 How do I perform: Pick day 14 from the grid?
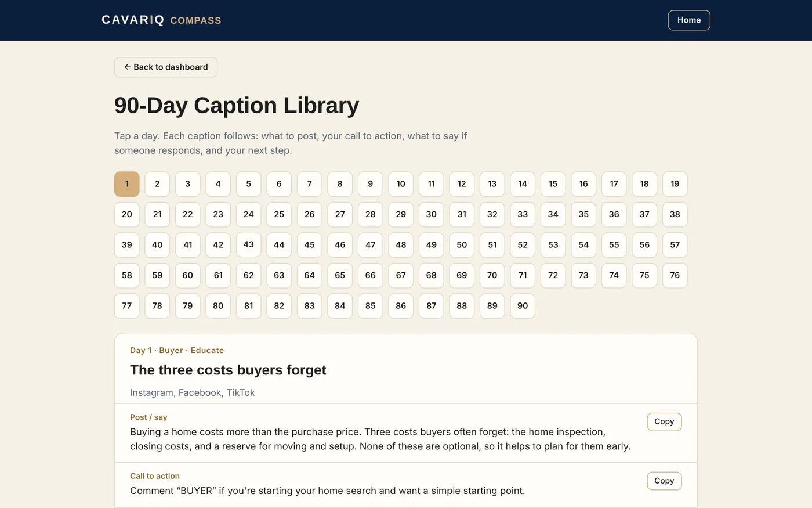pyautogui.click(x=523, y=184)
